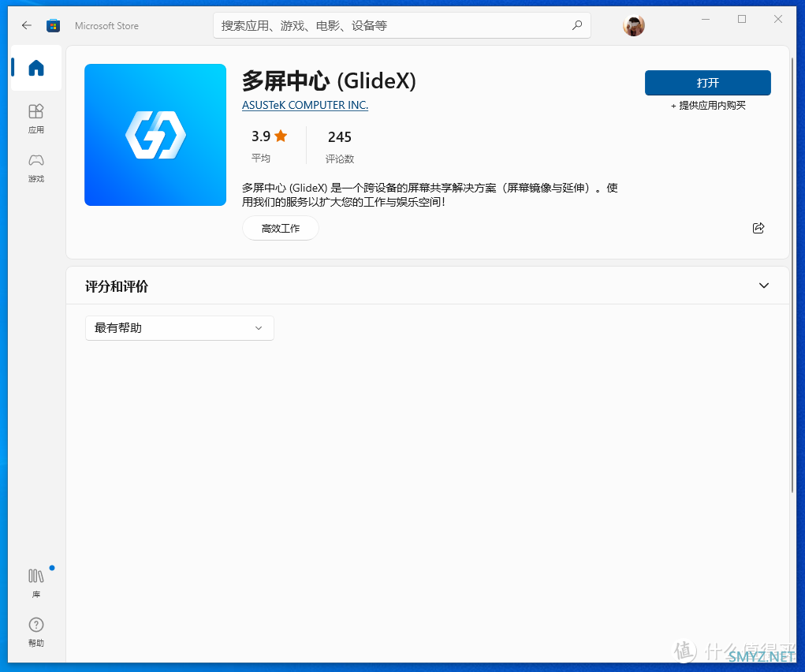The image size is (805, 672).
Task: Click the 打开 (Open) button
Action: click(x=707, y=83)
